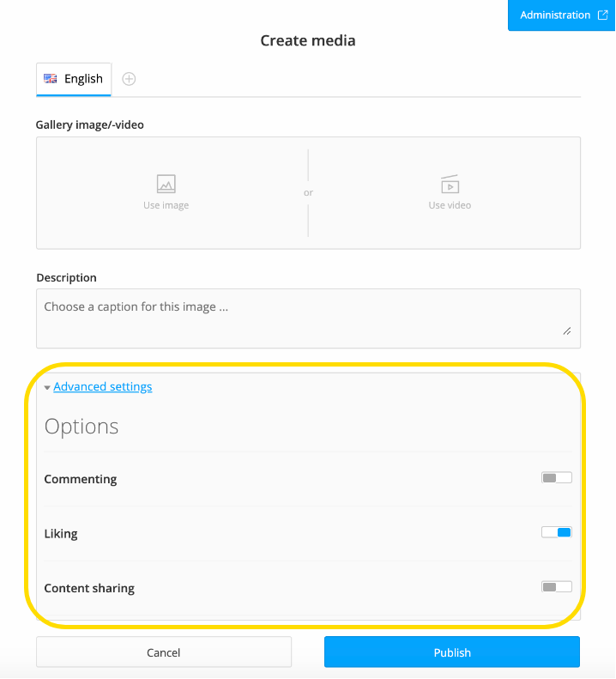Viewport: 616px width, 679px height.
Task: Click the Content sharing option label
Action: point(89,588)
